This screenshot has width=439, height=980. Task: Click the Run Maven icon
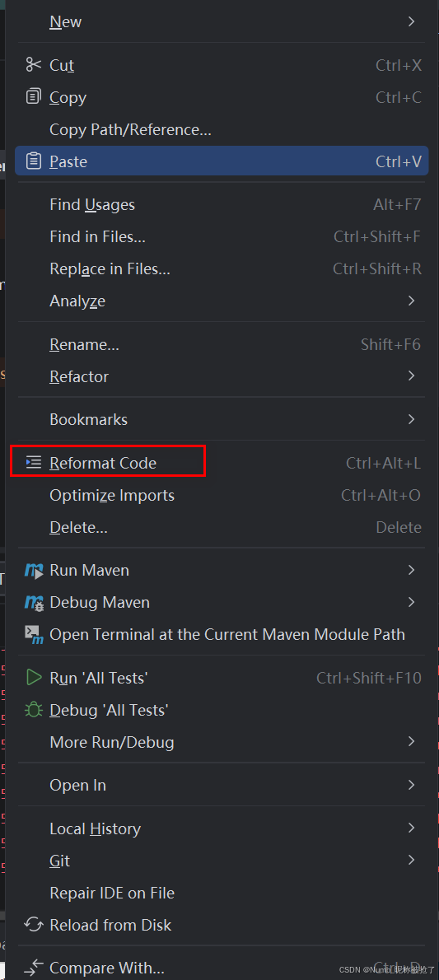click(34, 570)
